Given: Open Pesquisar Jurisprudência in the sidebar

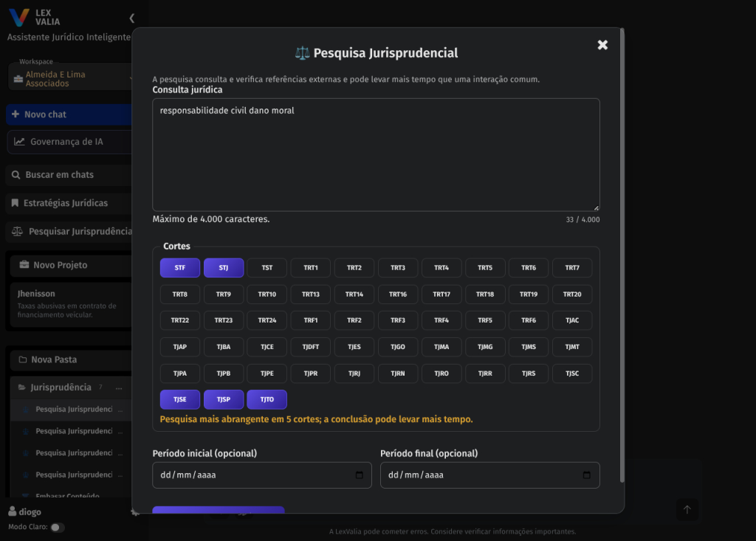Looking at the screenshot, I should 69,232.
